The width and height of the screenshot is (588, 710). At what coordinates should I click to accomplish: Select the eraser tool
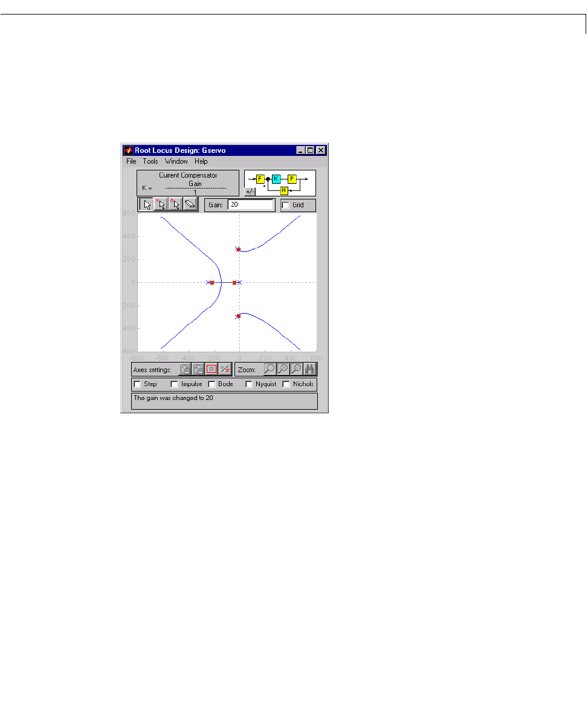[190, 205]
